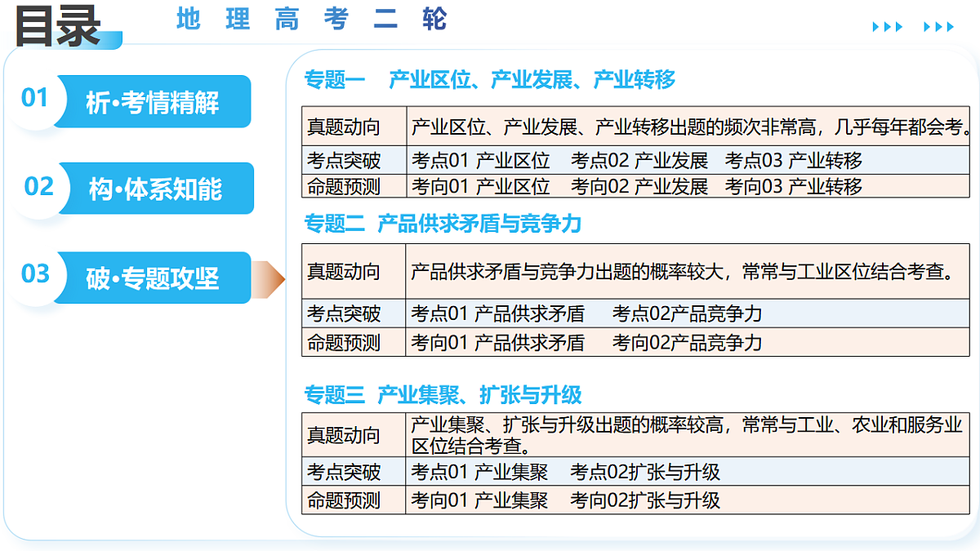The image size is (980, 551).
Task: Select heading 专题二 产品供求矛盾与竞争力
Action: [x=443, y=223]
